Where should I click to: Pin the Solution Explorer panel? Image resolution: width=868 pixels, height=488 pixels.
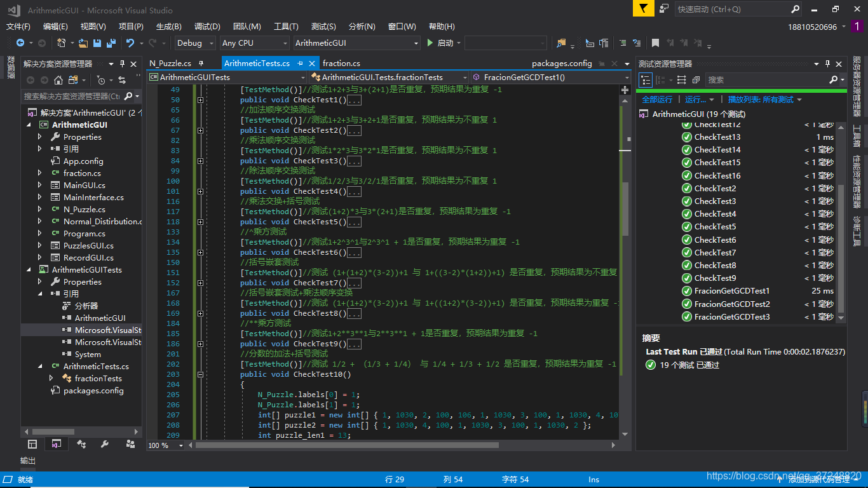[122, 64]
